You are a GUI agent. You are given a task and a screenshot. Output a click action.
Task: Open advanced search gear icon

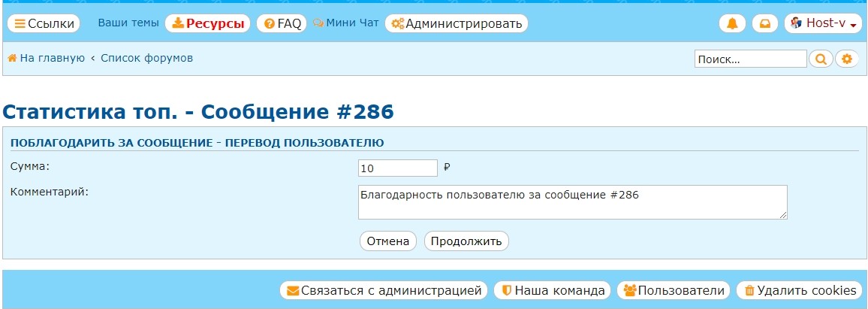[x=847, y=59]
